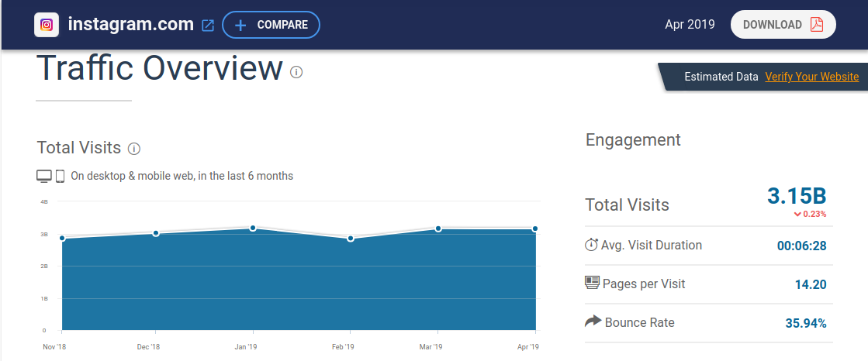The width and height of the screenshot is (868, 361).
Task: Open instagram.com via the external link icon
Action: 208,25
